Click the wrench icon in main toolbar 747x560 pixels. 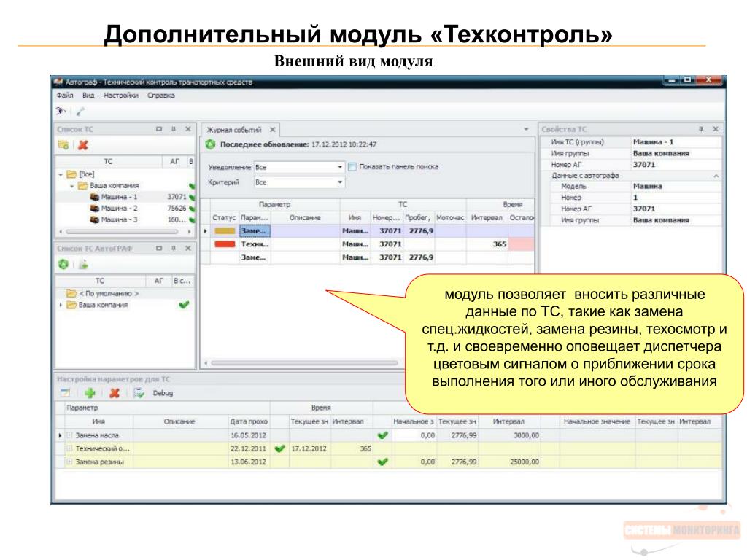coord(80,111)
